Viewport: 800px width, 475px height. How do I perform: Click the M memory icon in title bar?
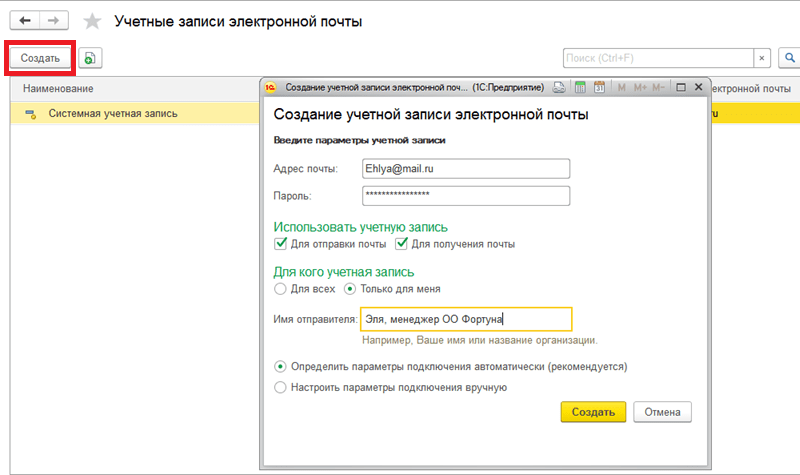[622, 88]
